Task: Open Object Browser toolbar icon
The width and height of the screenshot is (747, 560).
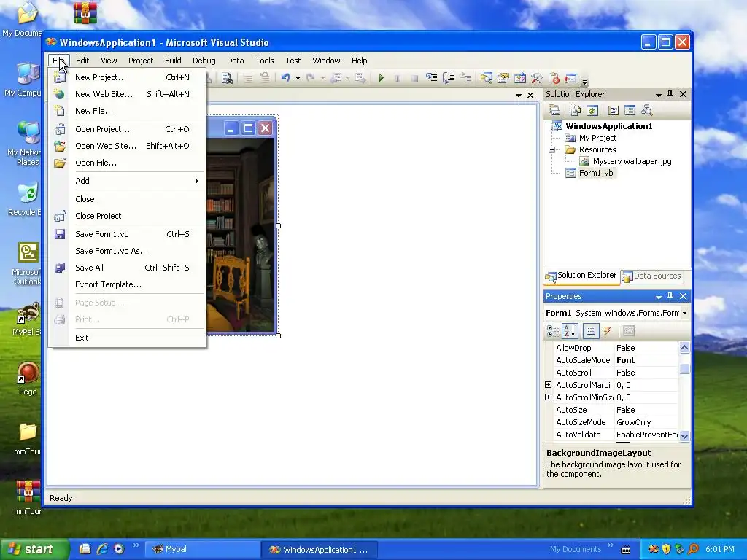Action: (519, 77)
